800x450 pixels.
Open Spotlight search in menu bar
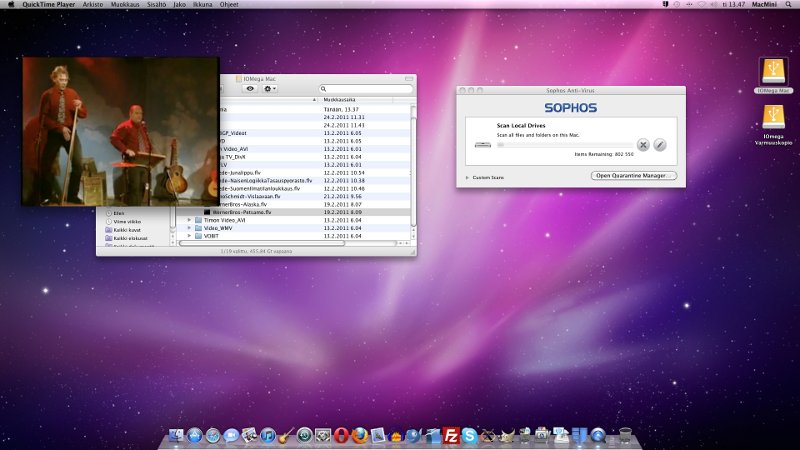[789, 4]
